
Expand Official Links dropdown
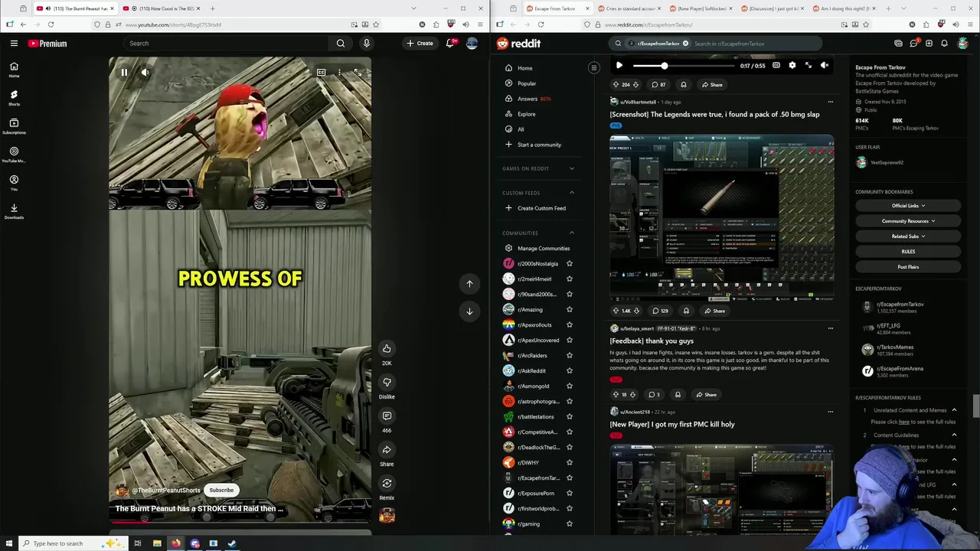pos(908,206)
